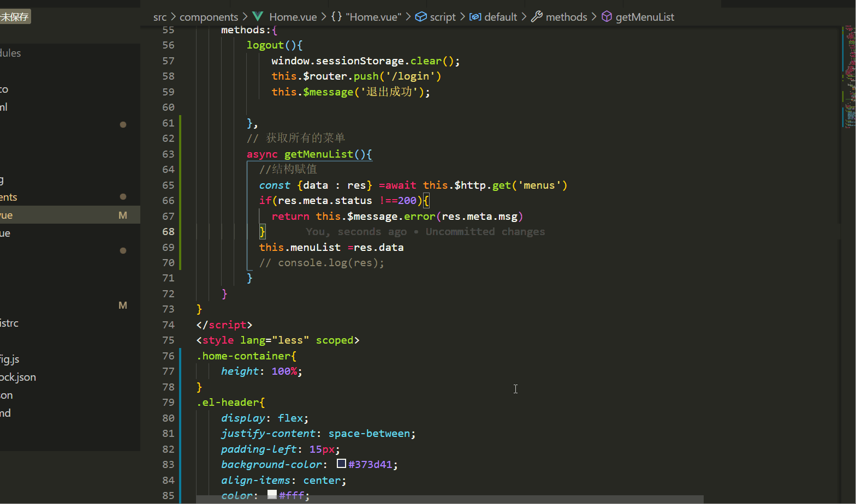Viewport: 856px width, 504px height.
Task: Click the curly braces icon before "Home.vue" breadcrumb
Action: point(336,16)
